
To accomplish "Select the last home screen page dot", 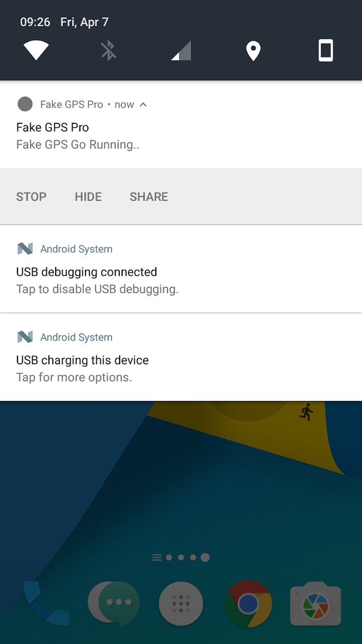I will (205, 557).
